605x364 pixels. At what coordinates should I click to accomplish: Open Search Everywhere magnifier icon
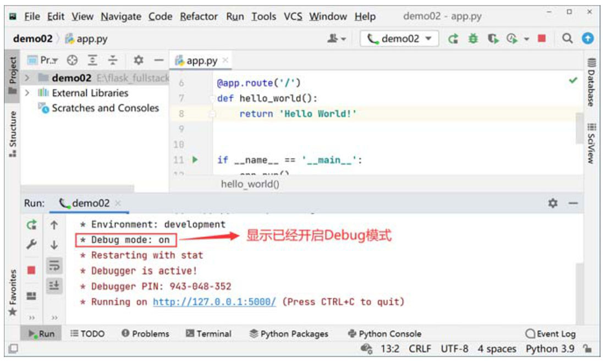568,39
